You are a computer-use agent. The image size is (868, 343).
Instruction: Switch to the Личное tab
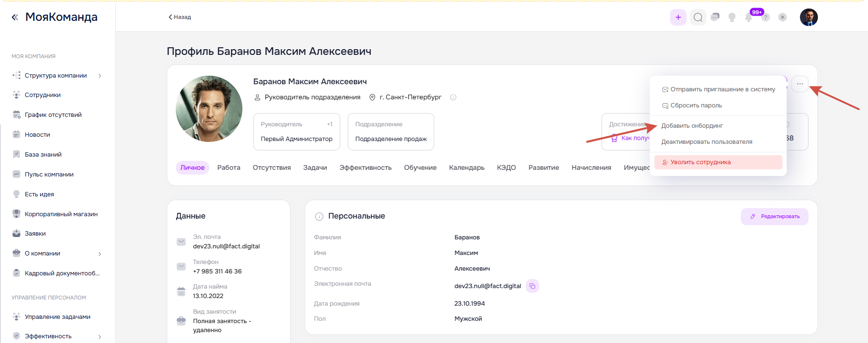tap(192, 167)
